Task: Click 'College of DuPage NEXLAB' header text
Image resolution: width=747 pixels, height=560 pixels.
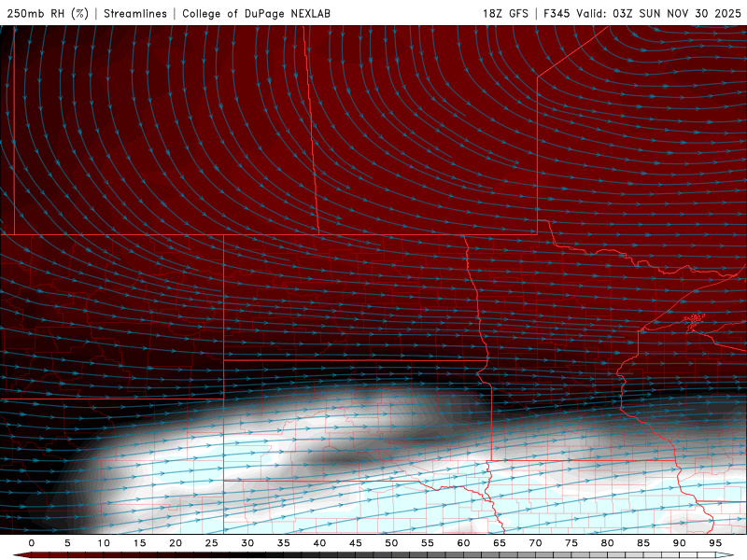Action: 256,13
